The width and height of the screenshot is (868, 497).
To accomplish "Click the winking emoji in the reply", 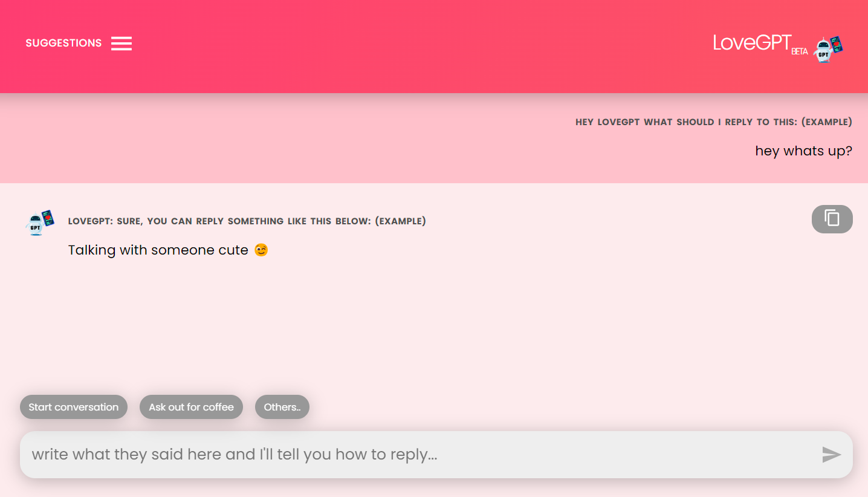I will (x=261, y=250).
